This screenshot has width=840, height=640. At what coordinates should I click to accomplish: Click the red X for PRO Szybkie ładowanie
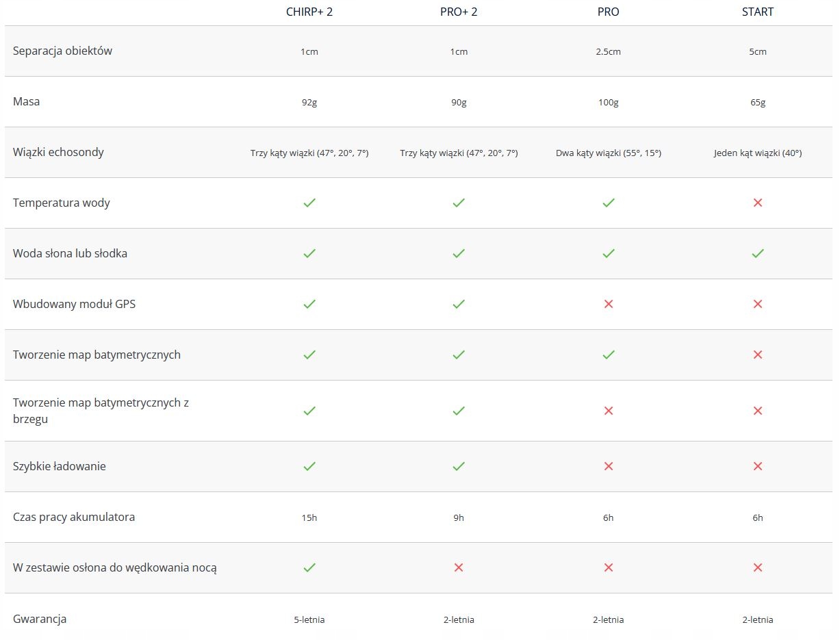tap(608, 466)
